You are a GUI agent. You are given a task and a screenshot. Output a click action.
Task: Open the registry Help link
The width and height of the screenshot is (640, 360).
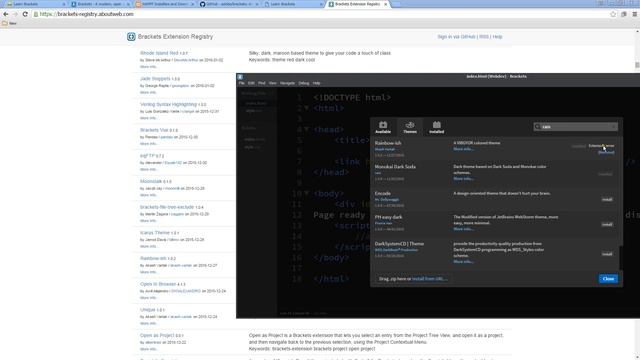pos(497,37)
